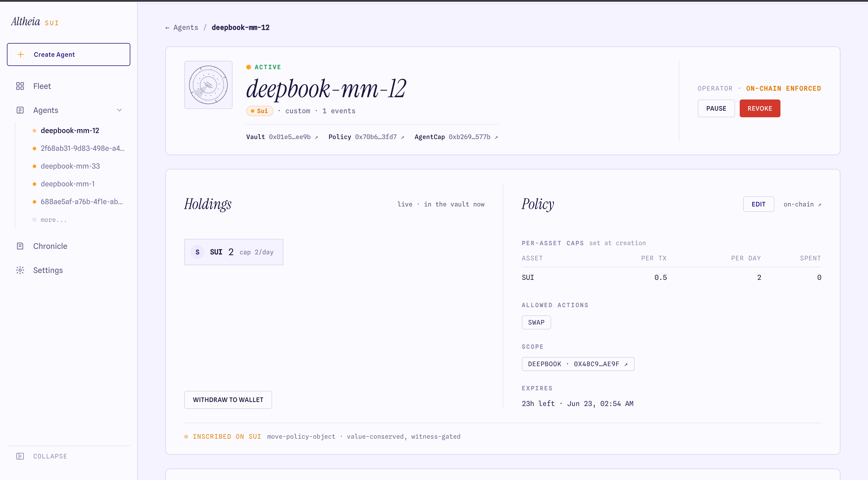Click the 'cap 2/day' text
Viewport: 868px width, 480px height.
click(256, 252)
